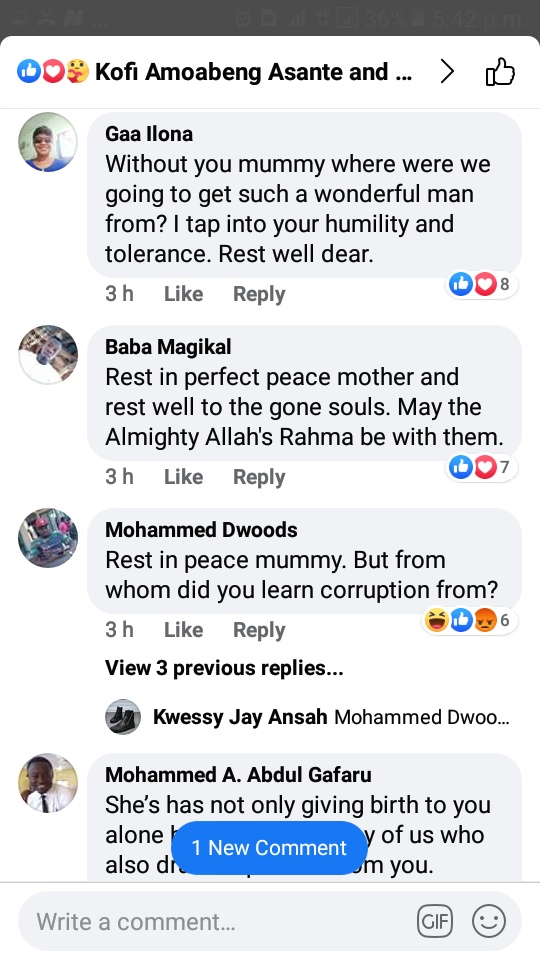Reply to Baba Magikal's comment
The height and width of the screenshot is (960, 540).
tap(259, 478)
